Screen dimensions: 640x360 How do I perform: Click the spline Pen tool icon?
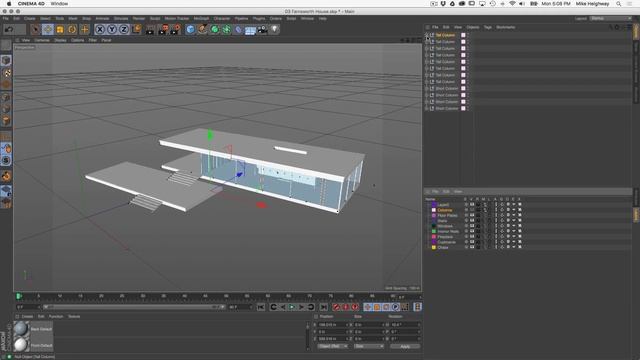[x=202, y=29]
